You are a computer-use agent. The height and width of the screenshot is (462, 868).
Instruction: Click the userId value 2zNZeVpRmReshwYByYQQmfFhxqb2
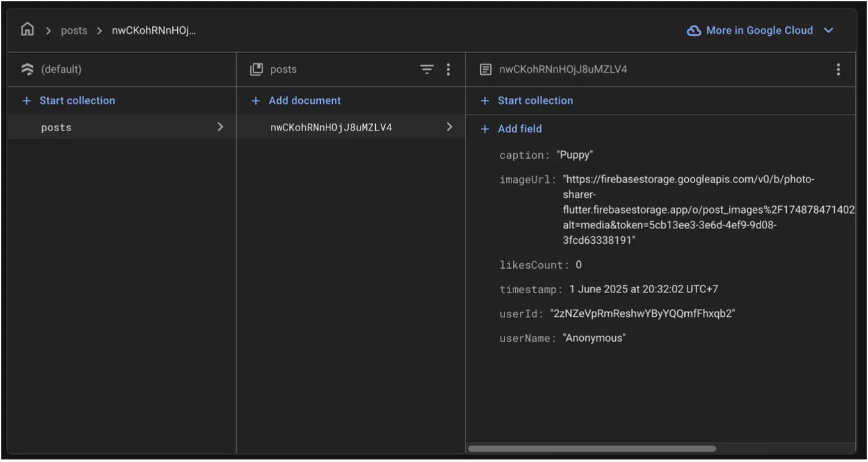tap(642, 314)
